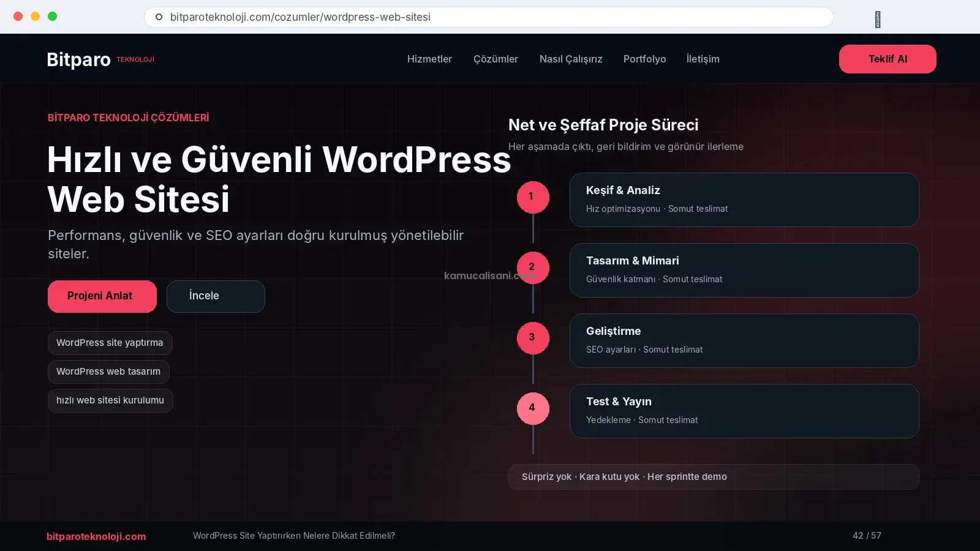Open the İletişim nav link

tap(703, 59)
